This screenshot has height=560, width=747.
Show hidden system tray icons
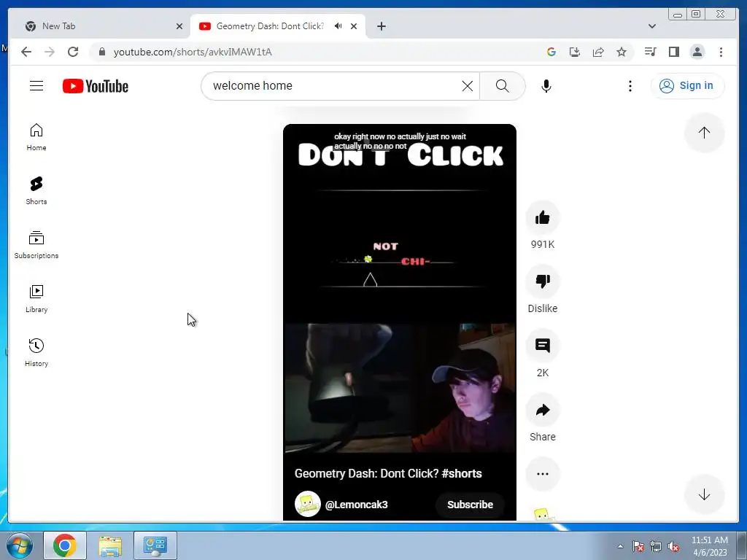click(x=620, y=546)
